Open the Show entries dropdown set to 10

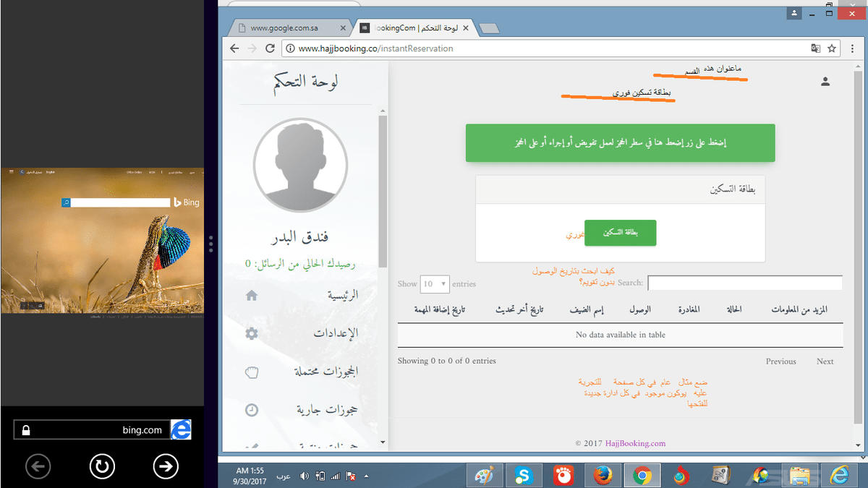(x=433, y=284)
